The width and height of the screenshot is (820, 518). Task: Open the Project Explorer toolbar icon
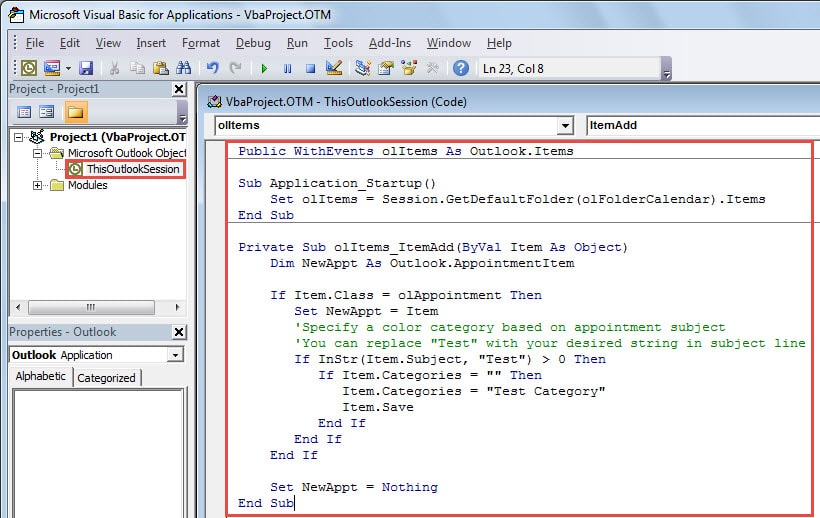tap(362, 68)
